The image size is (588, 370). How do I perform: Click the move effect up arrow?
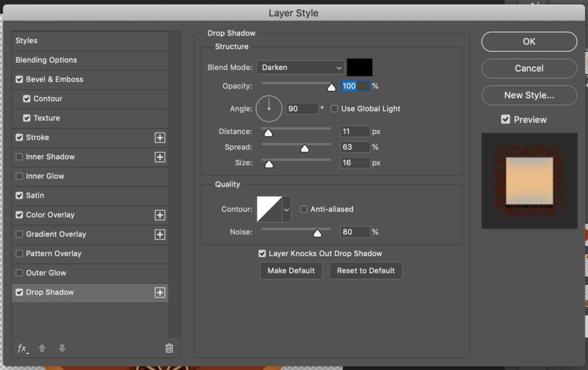[42, 348]
